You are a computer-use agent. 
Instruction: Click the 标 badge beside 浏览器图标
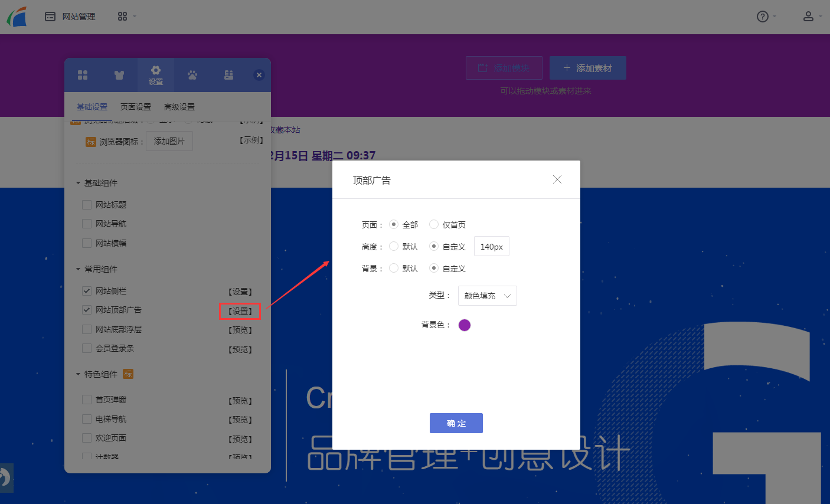[x=90, y=142]
